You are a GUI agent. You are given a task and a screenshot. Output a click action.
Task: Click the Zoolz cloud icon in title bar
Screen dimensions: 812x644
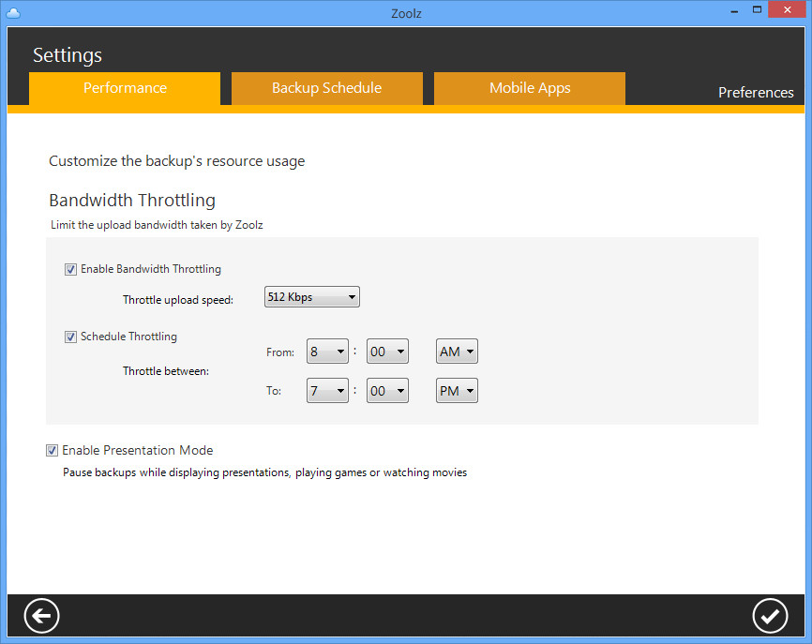pos(13,12)
